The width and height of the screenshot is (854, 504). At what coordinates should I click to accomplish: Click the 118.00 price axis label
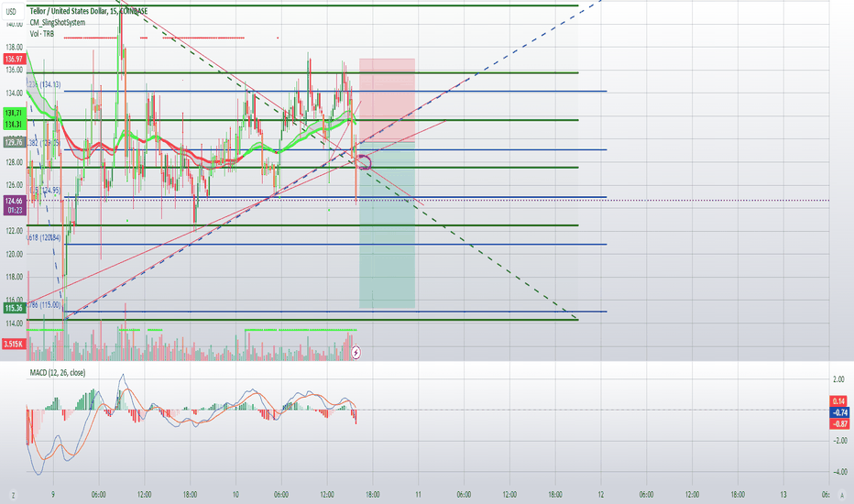point(14,277)
